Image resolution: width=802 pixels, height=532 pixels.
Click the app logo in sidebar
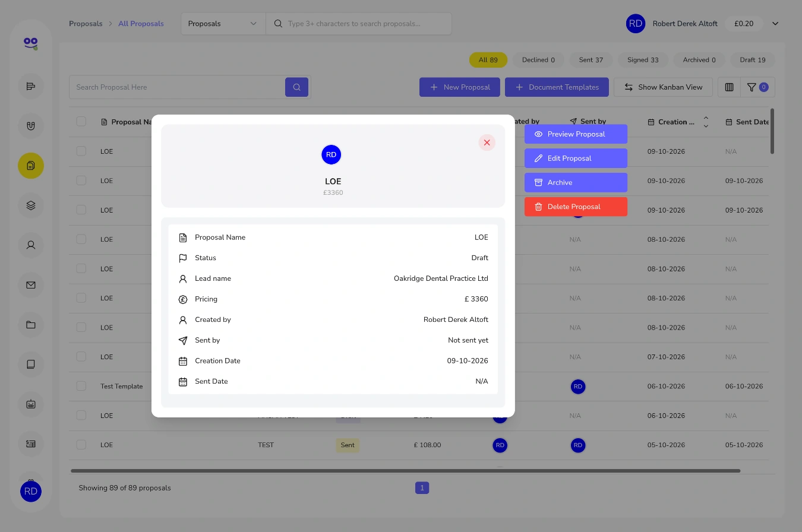(31, 43)
